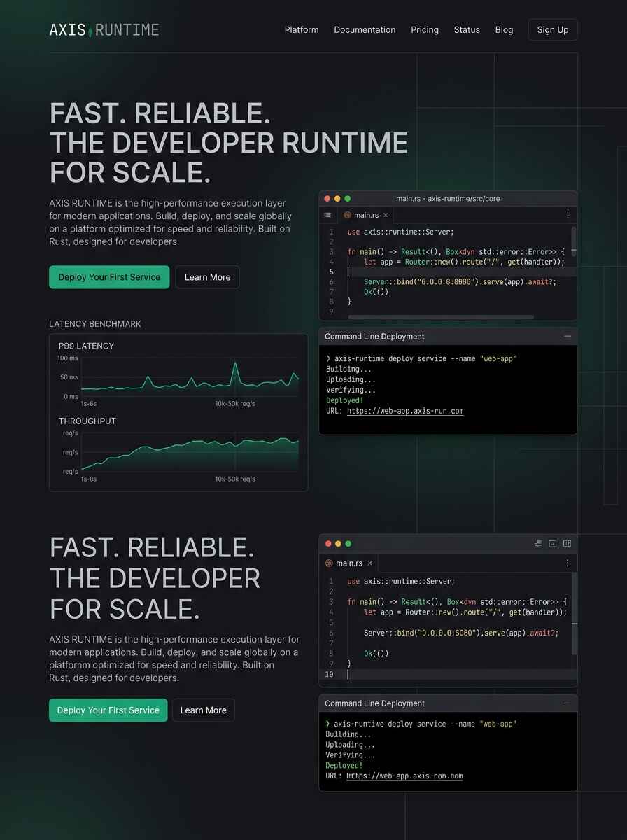Screen dimensions: 627x840
Task: Click the split editor layout icon
Action: 568,543
